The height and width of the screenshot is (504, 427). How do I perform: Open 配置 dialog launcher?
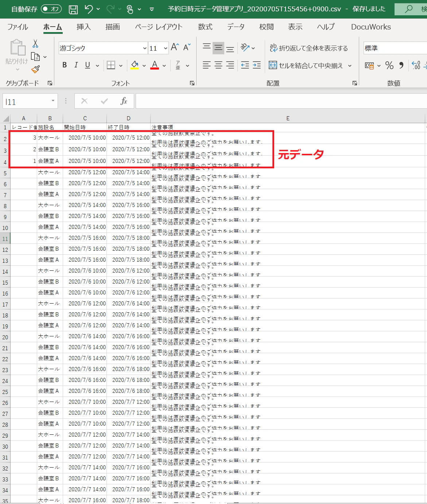tap(355, 83)
